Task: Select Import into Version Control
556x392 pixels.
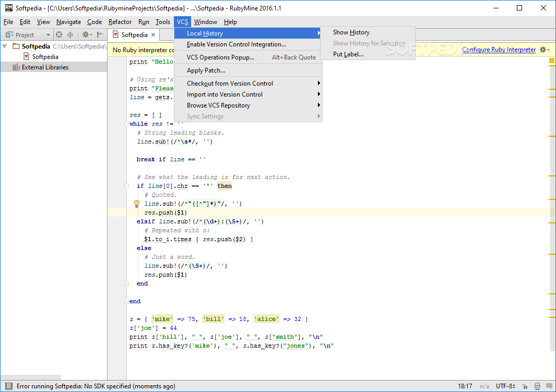Action: click(x=248, y=94)
